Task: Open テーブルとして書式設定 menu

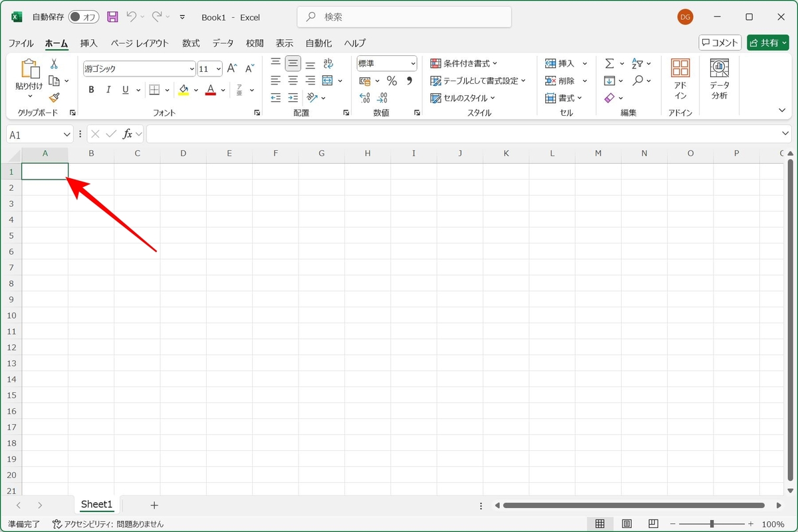Action: pyautogui.click(x=477, y=81)
